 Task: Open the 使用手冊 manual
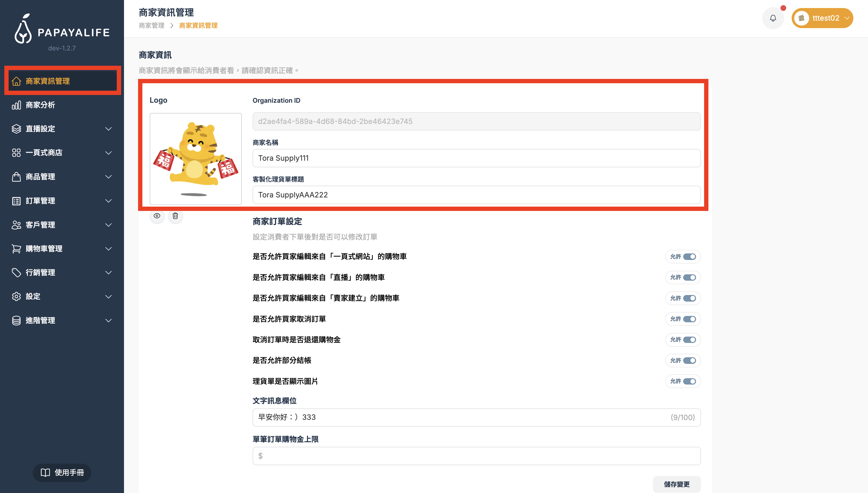(x=62, y=473)
